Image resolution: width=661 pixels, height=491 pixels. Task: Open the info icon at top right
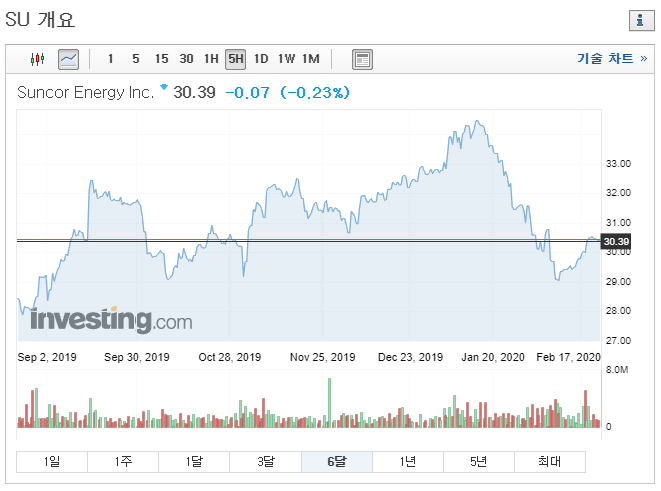pyautogui.click(x=641, y=20)
